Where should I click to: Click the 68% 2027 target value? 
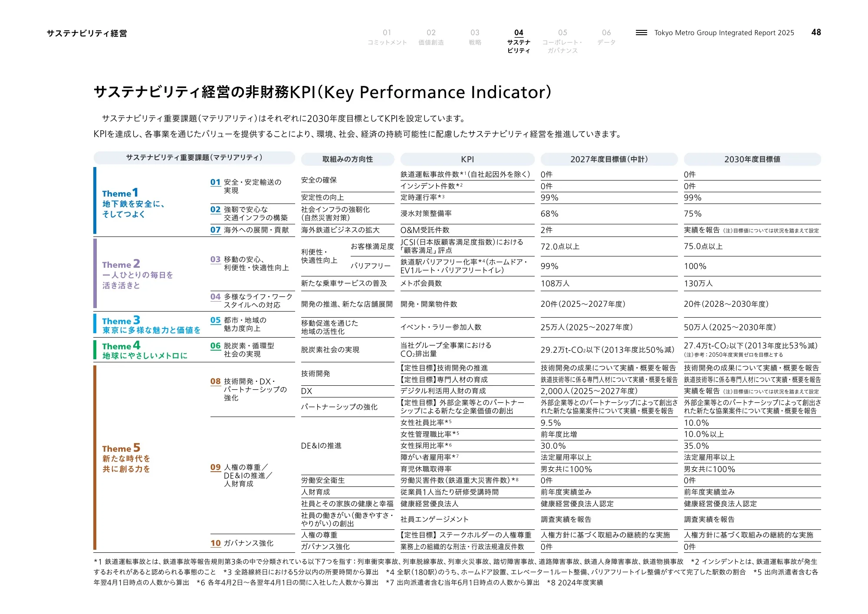point(549,213)
